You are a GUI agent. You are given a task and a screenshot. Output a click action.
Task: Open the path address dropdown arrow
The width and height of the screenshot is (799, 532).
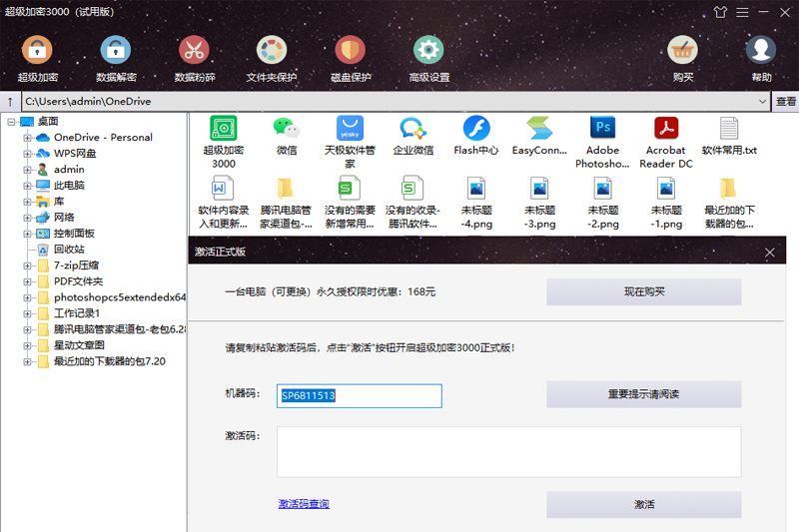pyautogui.click(x=762, y=101)
